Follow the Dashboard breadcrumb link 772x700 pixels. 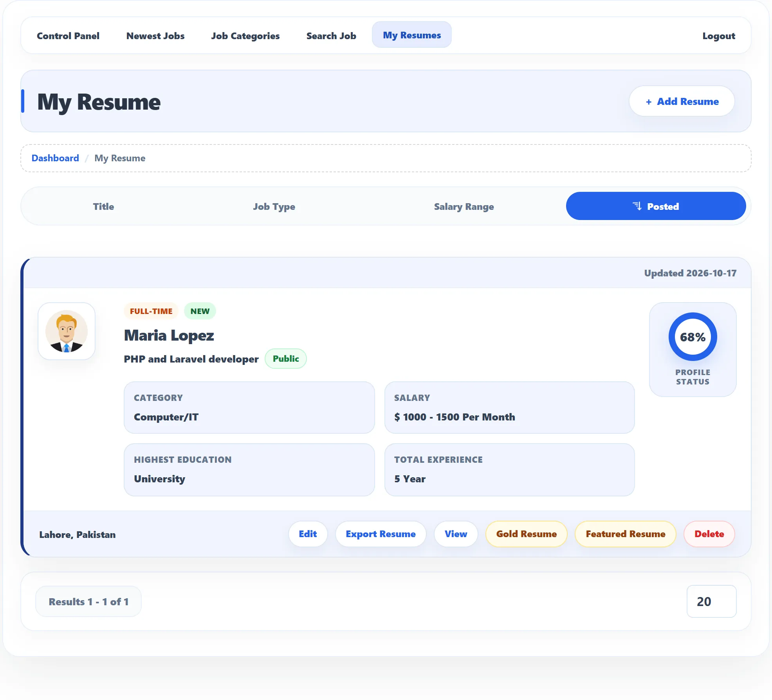click(x=55, y=158)
